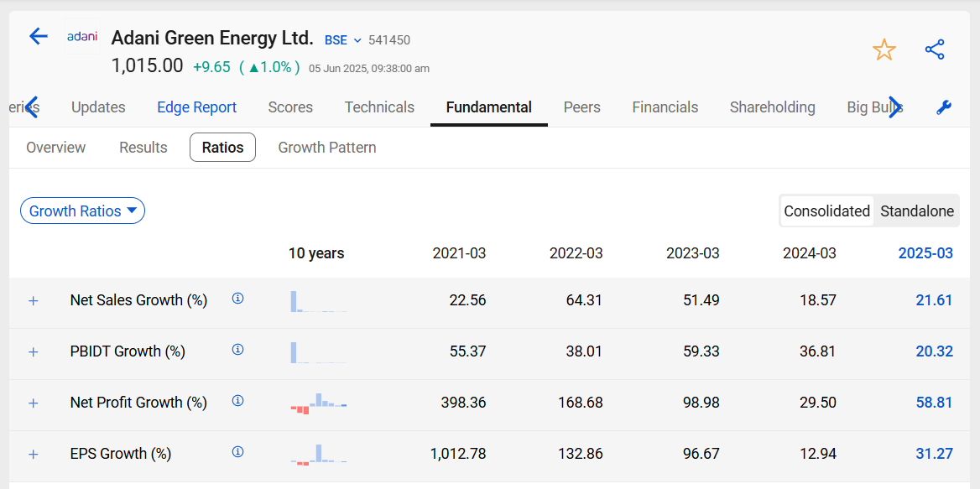Open info icon for Net Profit Growth
Screen dimensions: 980x489
(x=237, y=401)
